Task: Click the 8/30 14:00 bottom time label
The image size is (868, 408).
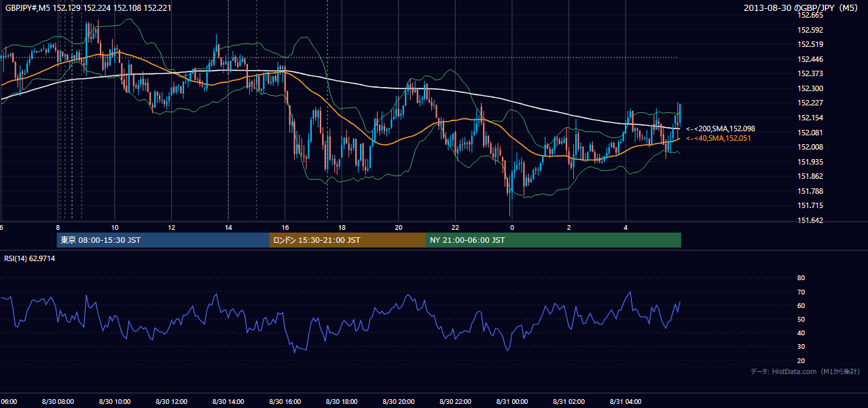Action: pos(228,401)
